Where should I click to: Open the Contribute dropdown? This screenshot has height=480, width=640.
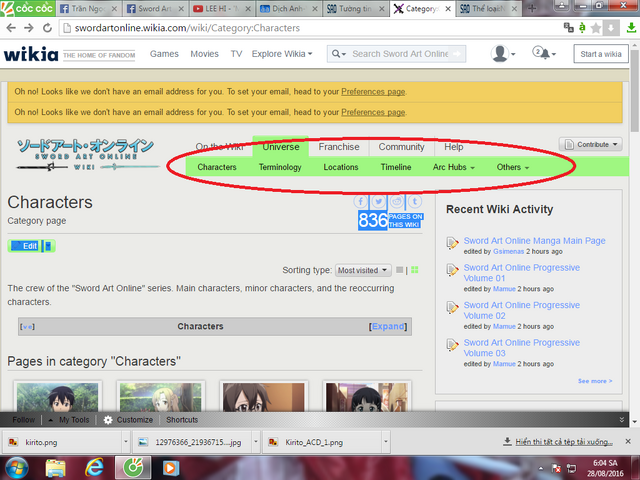[590, 144]
